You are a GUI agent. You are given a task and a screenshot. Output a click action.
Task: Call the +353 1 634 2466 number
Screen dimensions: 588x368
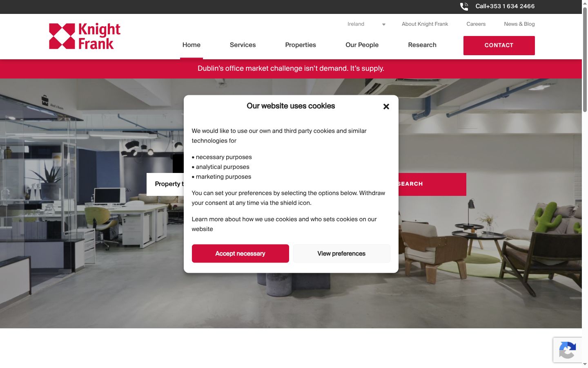(x=505, y=6)
